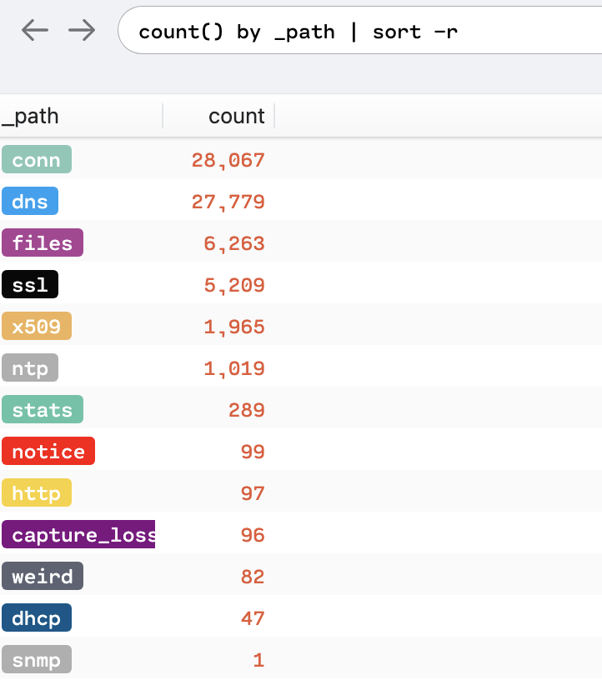The width and height of the screenshot is (602, 700).
Task: Click the 28,067 count value
Action: pos(228,160)
